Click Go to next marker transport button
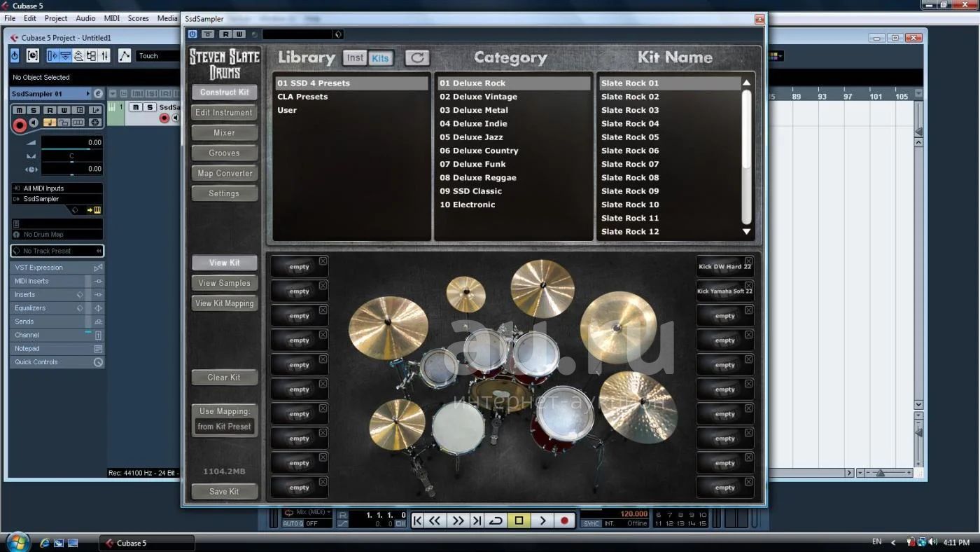The height and width of the screenshot is (552, 980). click(x=477, y=520)
